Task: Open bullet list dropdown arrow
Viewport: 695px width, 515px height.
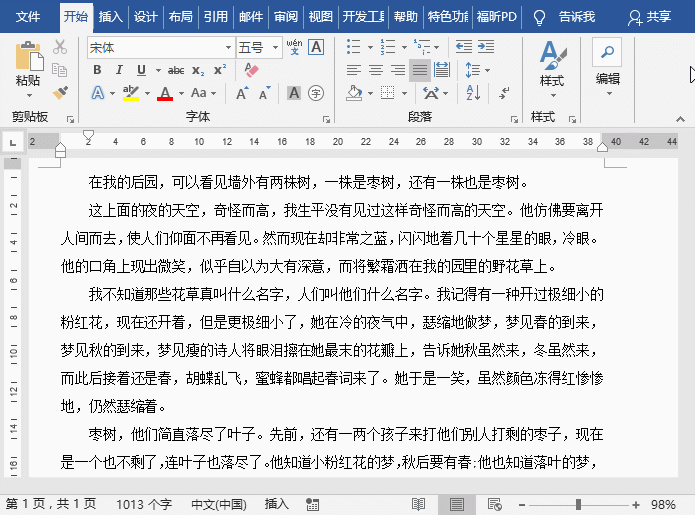Action: tap(370, 47)
